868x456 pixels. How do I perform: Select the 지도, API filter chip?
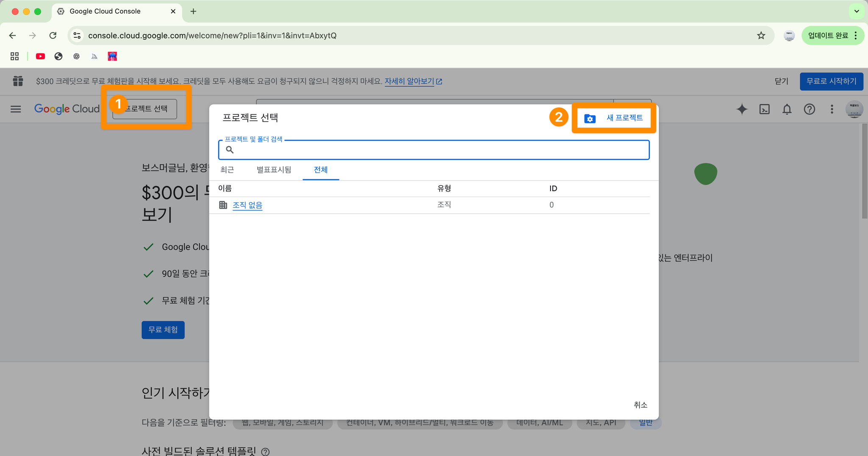tap(601, 423)
